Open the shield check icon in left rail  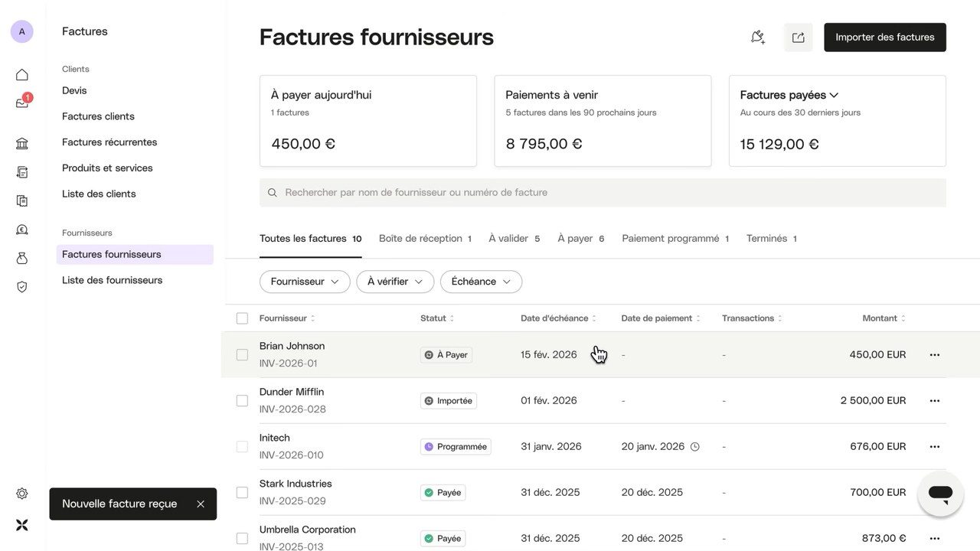tap(22, 287)
